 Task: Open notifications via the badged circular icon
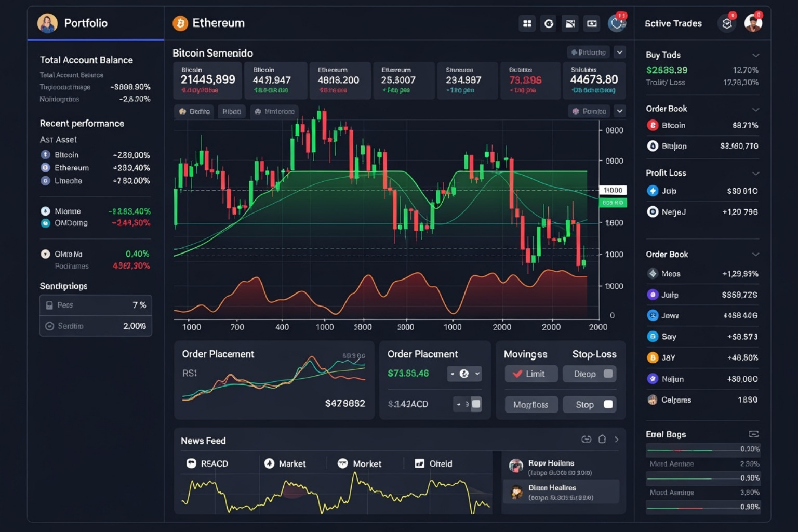click(617, 23)
